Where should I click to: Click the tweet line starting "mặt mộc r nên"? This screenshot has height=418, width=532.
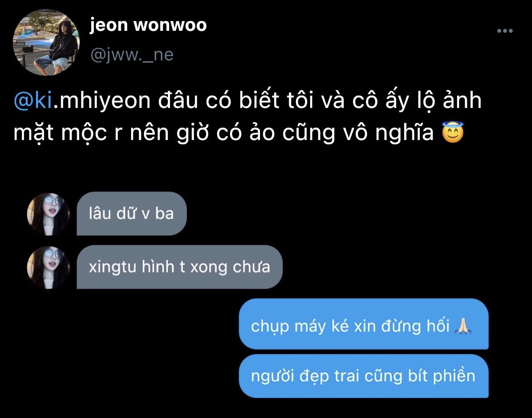[239, 133]
